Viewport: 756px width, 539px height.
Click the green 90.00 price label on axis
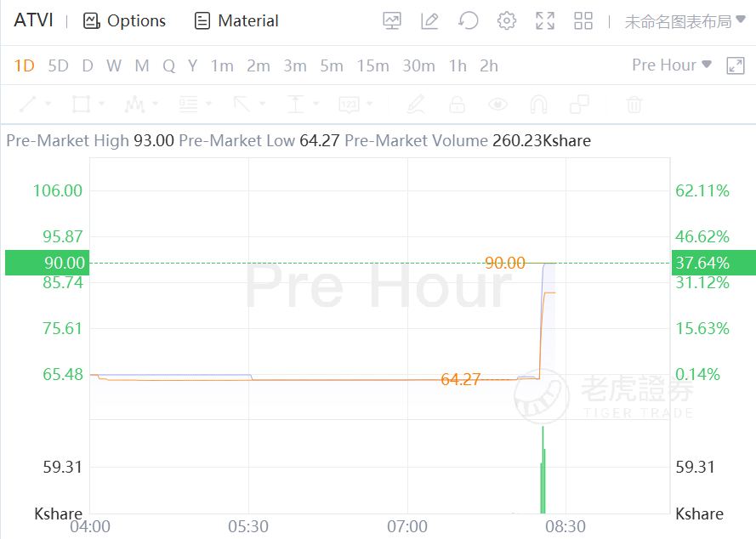pyautogui.click(x=46, y=263)
